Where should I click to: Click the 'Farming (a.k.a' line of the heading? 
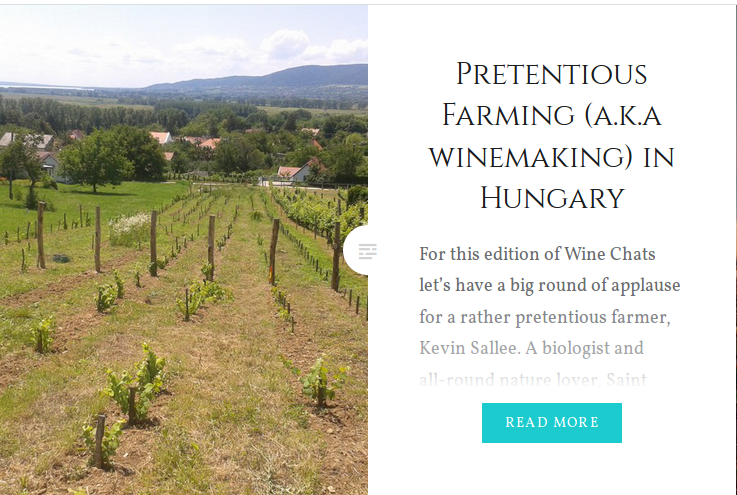[x=551, y=116]
